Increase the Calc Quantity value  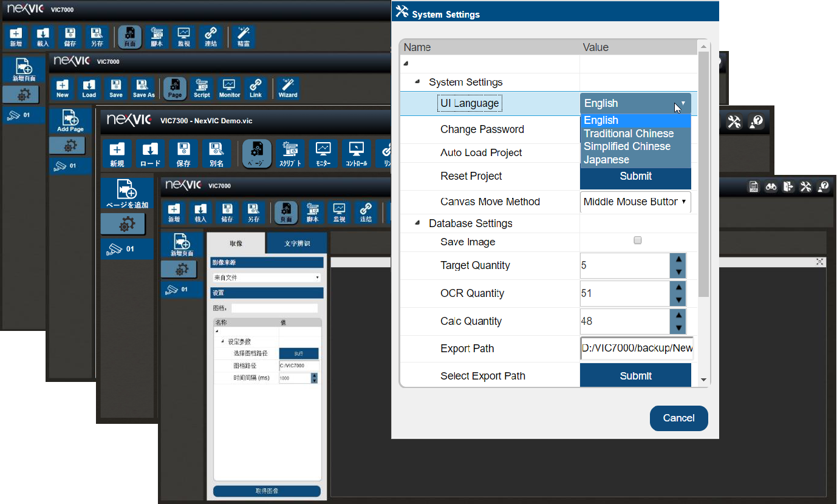[678, 315]
